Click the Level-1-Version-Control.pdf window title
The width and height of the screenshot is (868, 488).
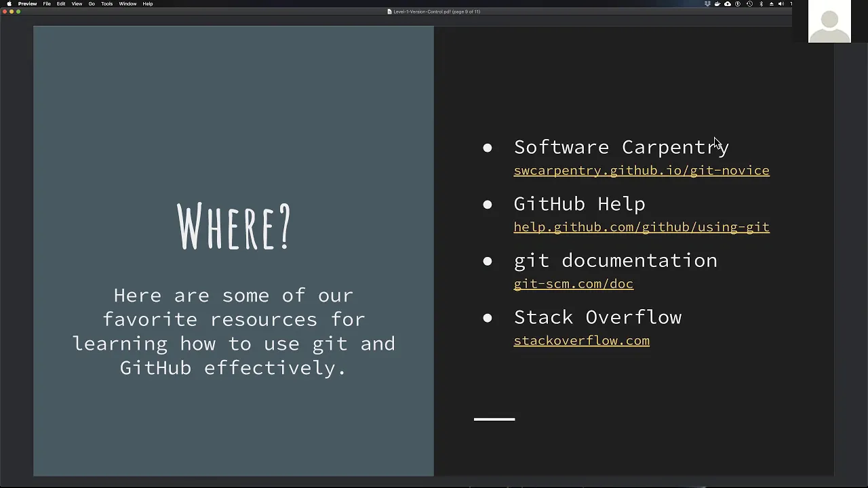point(437,12)
